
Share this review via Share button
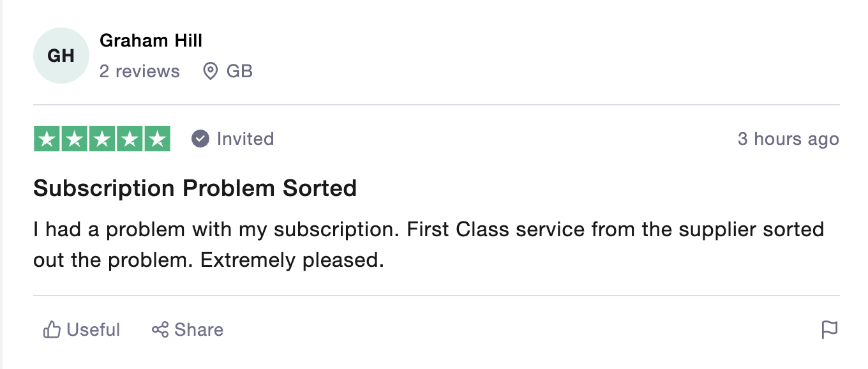tap(188, 330)
